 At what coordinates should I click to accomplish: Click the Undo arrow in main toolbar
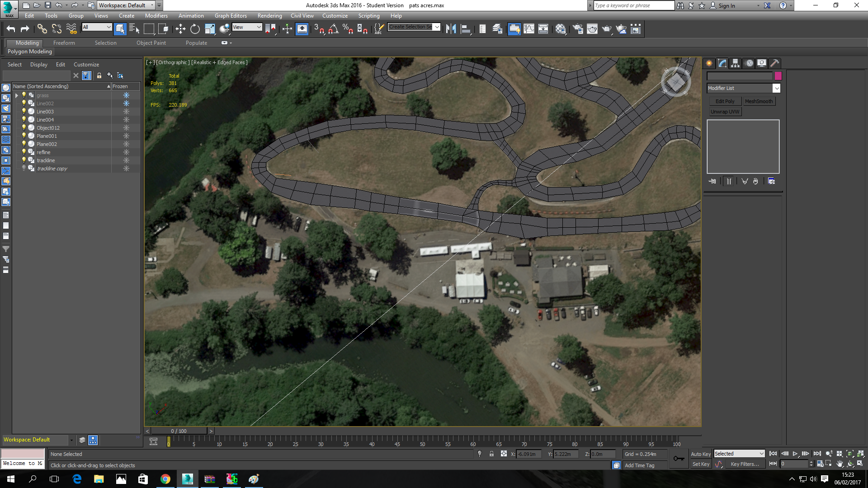click(x=11, y=29)
